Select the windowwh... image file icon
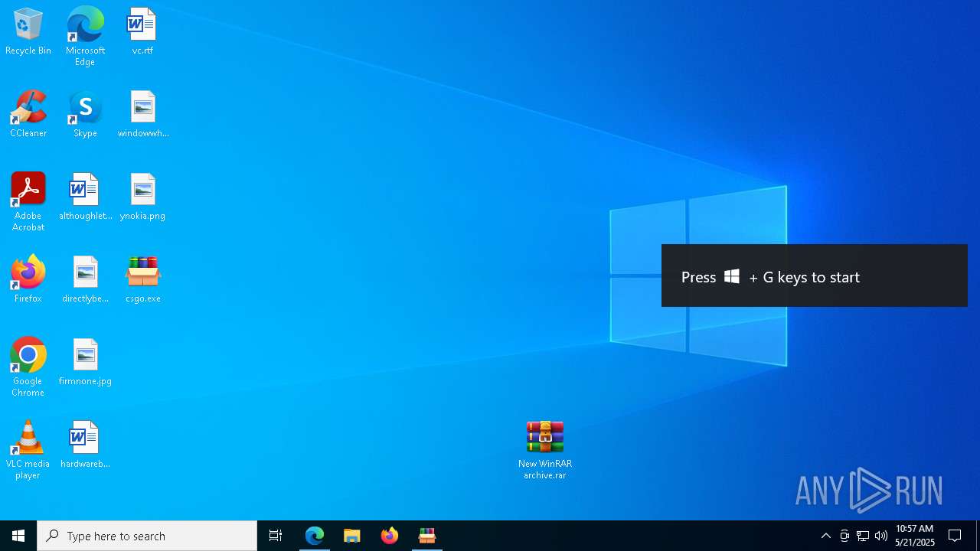This screenshot has height=551, width=980. click(143, 115)
